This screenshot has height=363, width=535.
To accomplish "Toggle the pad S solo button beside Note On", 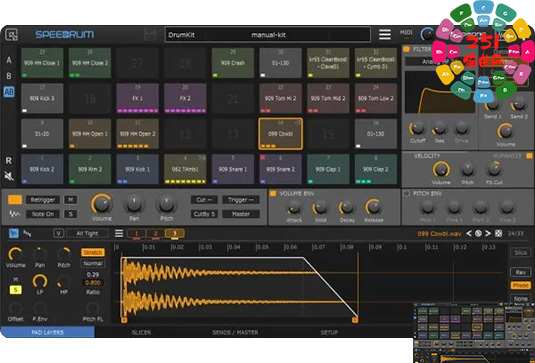I will click(71, 214).
